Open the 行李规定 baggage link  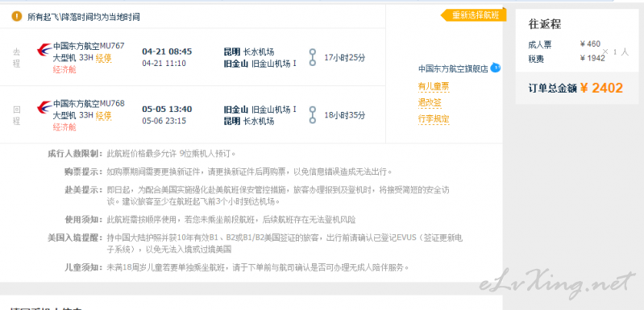pyautogui.click(x=434, y=119)
